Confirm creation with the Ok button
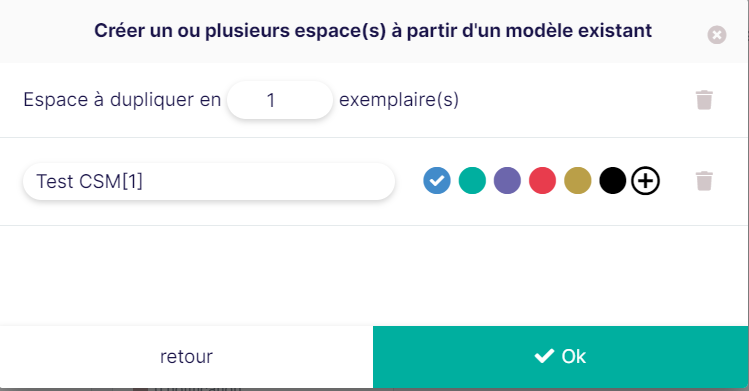This screenshot has width=749, height=391. [x=560, y=357]
